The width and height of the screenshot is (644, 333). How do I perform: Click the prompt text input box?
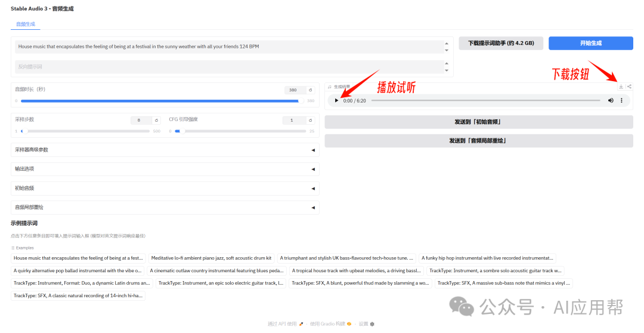point(229,47)
